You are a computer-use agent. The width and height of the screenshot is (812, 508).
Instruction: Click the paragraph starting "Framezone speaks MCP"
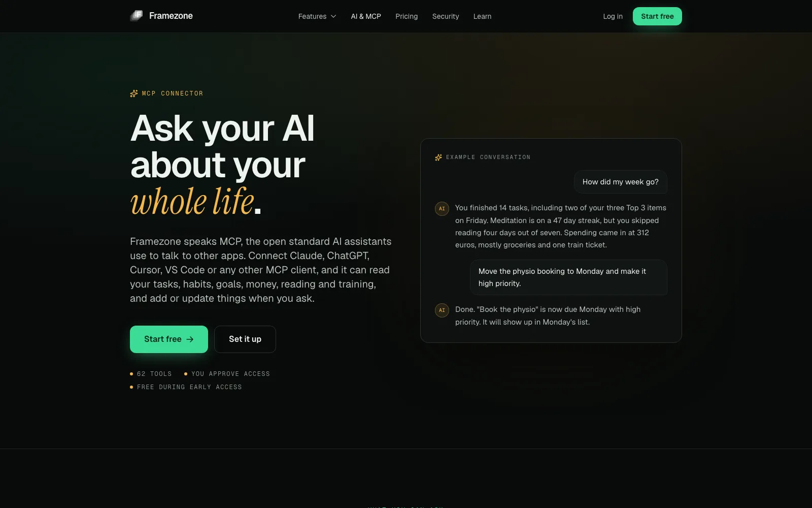click(261, 270)
